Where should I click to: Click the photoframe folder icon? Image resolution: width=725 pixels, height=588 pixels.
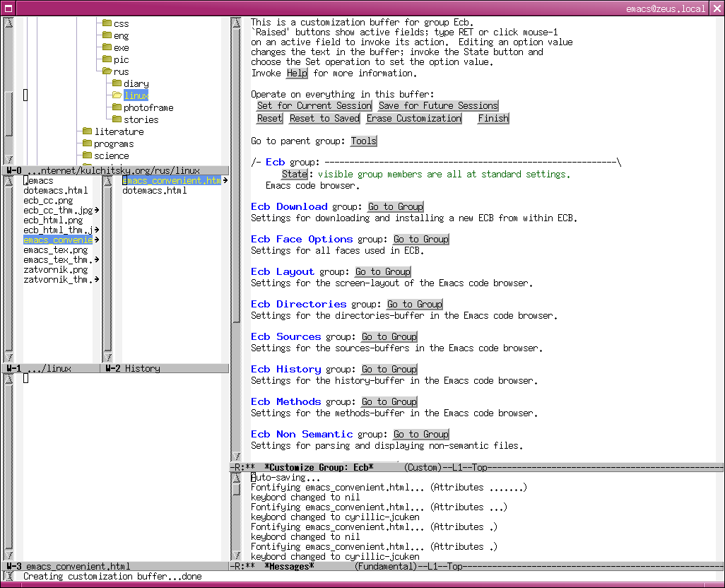click(x=117, y=107)
